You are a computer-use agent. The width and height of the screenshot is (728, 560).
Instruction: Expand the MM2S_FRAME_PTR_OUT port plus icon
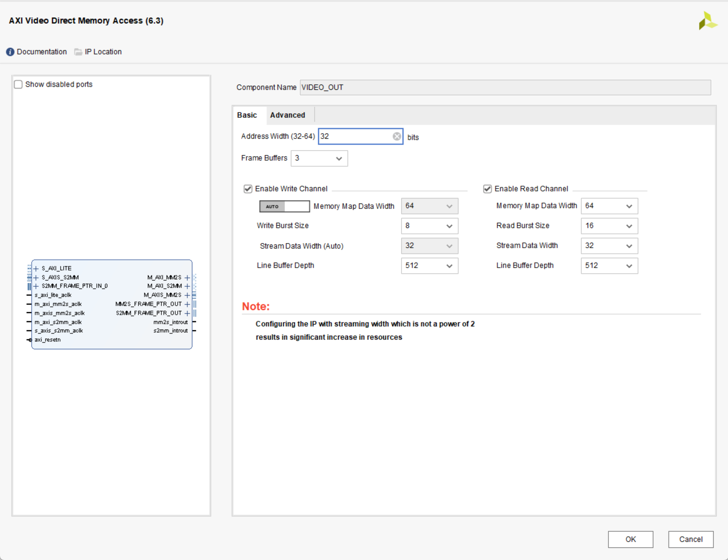[x=187, y=304]
